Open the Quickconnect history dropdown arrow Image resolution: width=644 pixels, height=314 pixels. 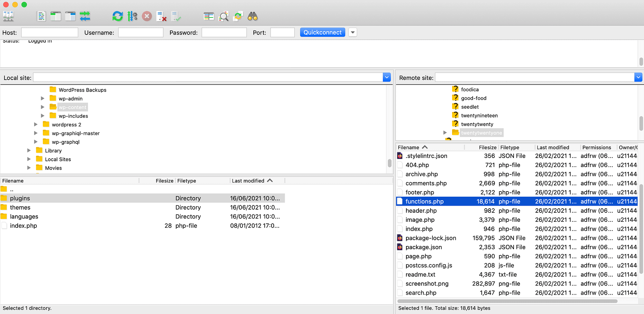pyautogui.click(x=353, y=32)
